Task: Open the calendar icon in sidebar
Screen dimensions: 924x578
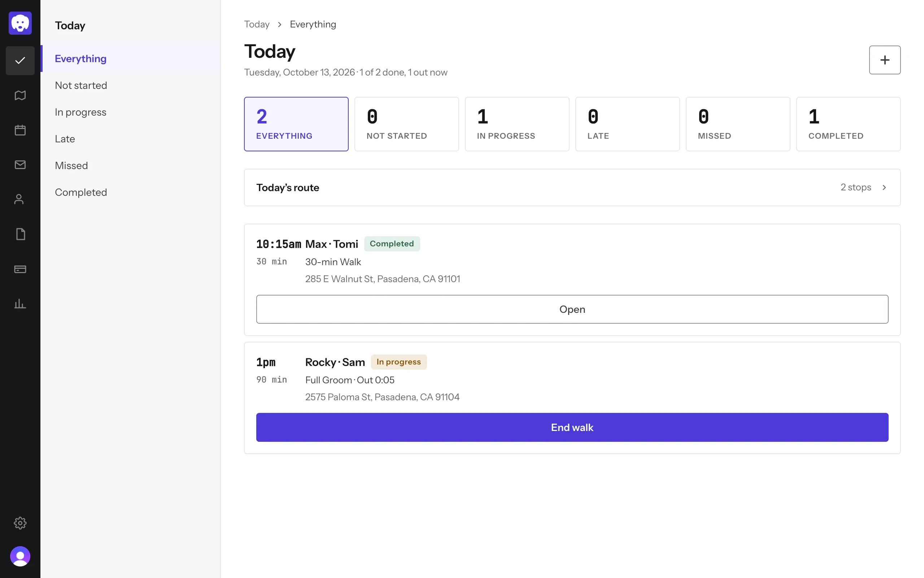Action: 20,130
